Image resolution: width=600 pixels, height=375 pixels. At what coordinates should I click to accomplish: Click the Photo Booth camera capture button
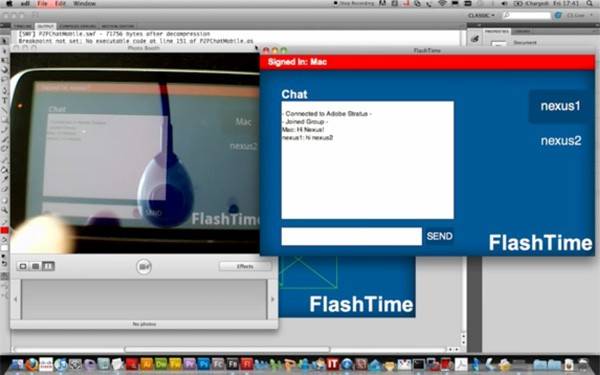point(144,266)
